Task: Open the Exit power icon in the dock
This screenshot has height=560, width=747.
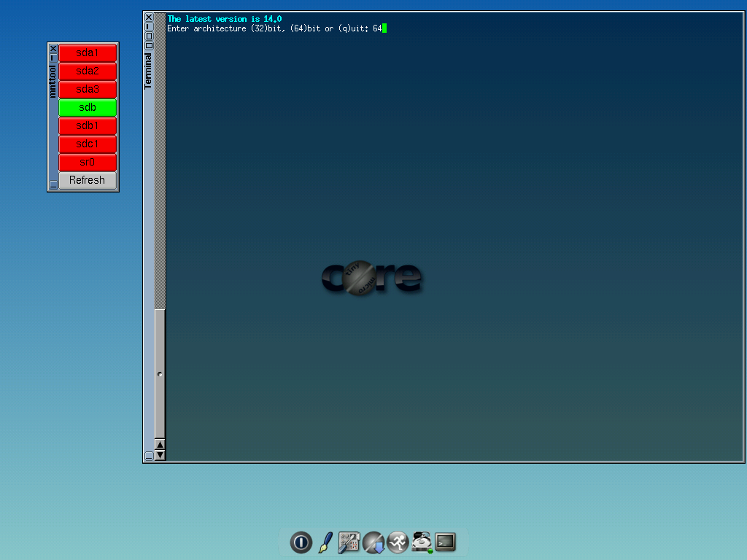Action: point(301,542)
